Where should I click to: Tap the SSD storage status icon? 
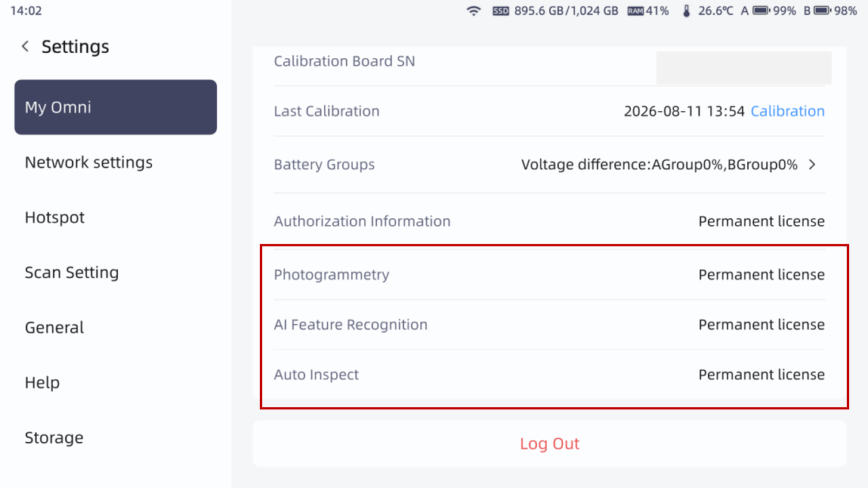(500, 11)
